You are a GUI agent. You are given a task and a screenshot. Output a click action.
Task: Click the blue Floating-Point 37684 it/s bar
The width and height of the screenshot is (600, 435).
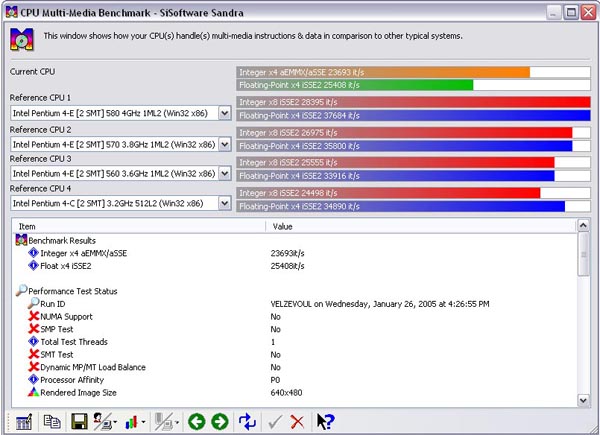413,115
